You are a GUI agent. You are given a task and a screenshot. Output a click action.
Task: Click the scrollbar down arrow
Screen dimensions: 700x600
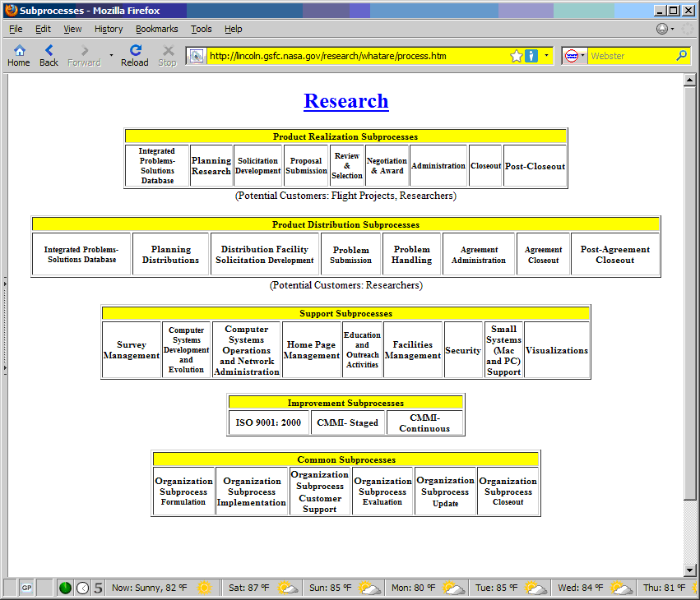[689, 570]
